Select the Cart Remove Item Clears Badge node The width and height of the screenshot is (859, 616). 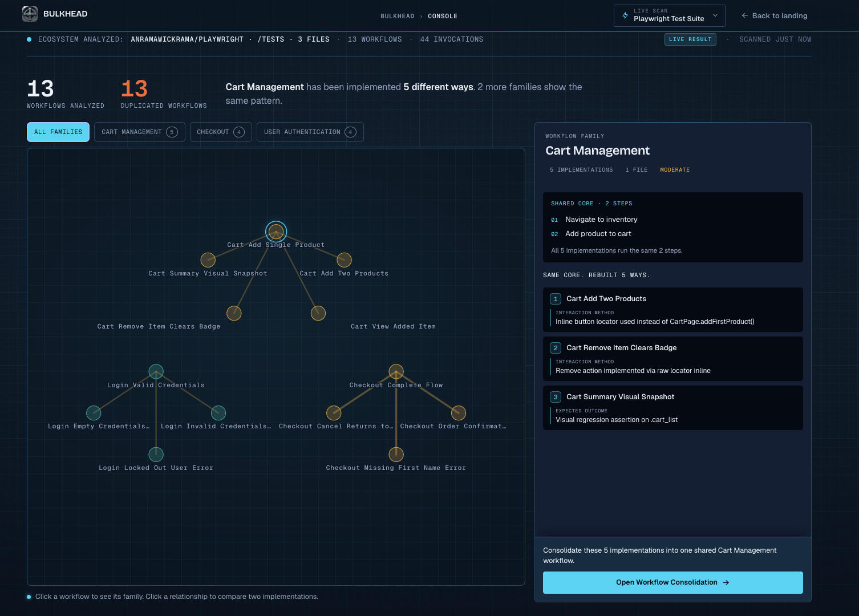[x=234, y=313]
